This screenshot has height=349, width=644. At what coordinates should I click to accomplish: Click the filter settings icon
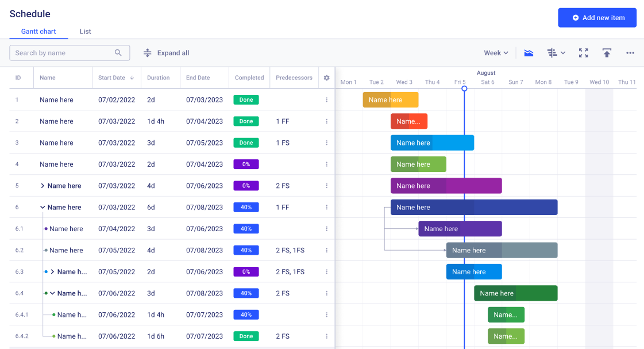click(x=553, y=52)
